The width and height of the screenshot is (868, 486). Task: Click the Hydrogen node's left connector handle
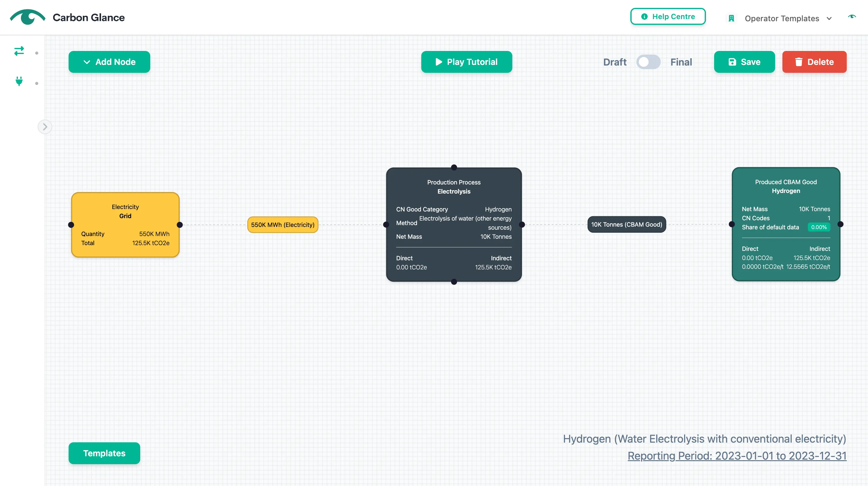(732, 224)
